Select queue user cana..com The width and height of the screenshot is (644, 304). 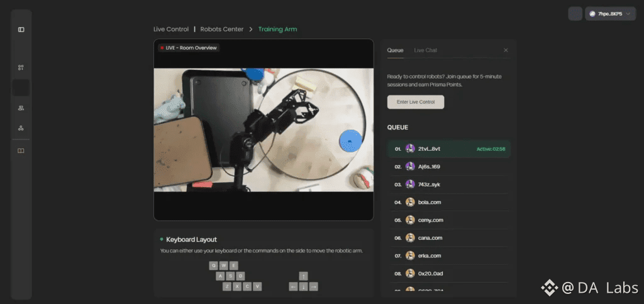point(449,238)
